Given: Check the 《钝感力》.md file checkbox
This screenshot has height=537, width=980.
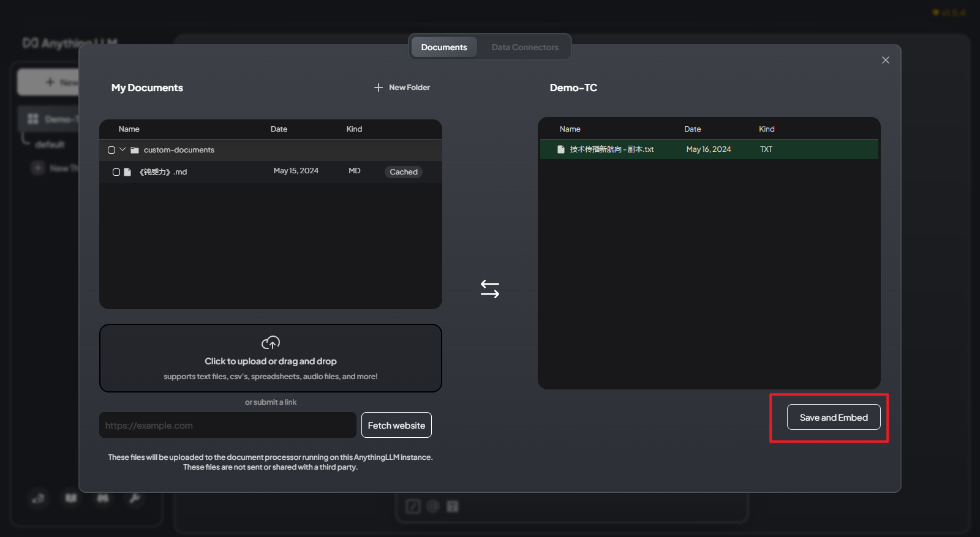Looking at the screenshot, I should pos(116,172).
